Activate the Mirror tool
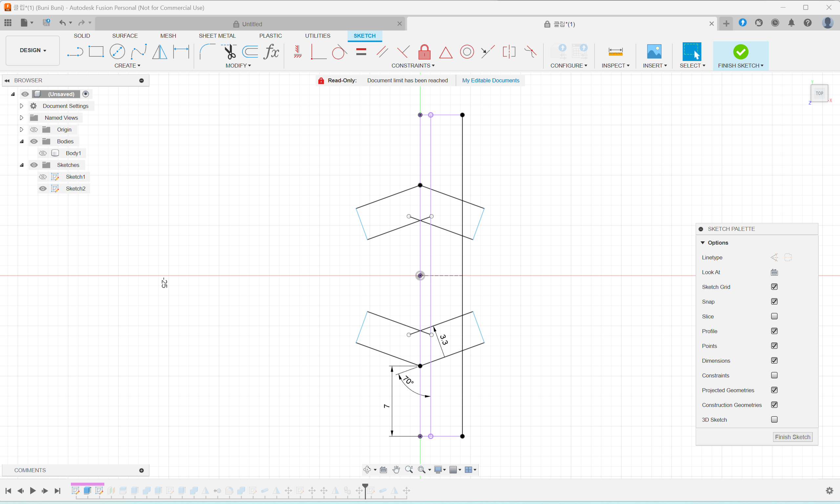 pyautogui.click(x=159, y=51)
